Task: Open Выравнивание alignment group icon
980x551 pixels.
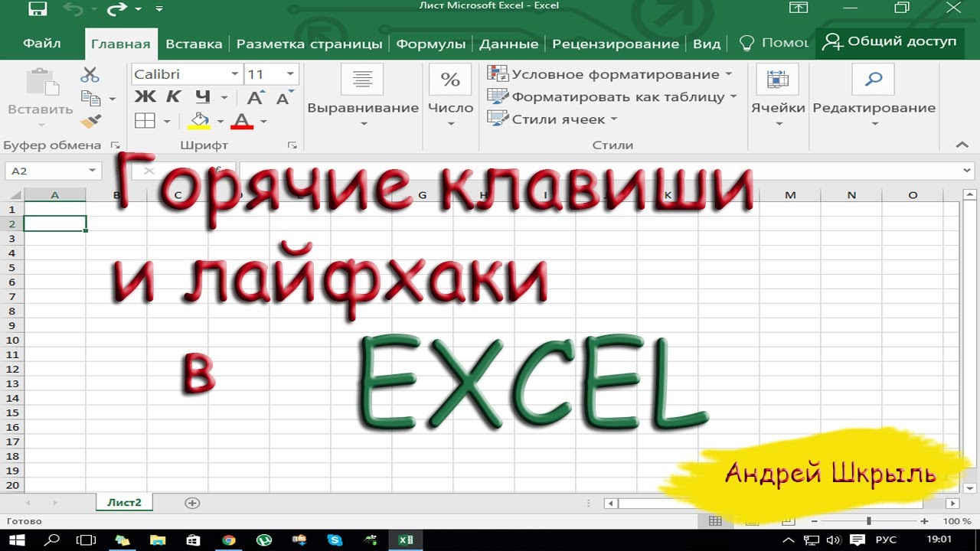Action: point(363,80)
